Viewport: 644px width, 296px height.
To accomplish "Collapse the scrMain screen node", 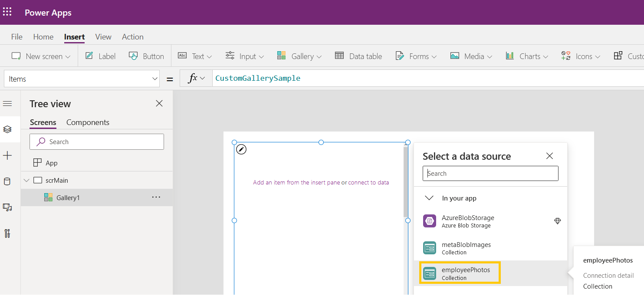I will click(x=26, y=181).
